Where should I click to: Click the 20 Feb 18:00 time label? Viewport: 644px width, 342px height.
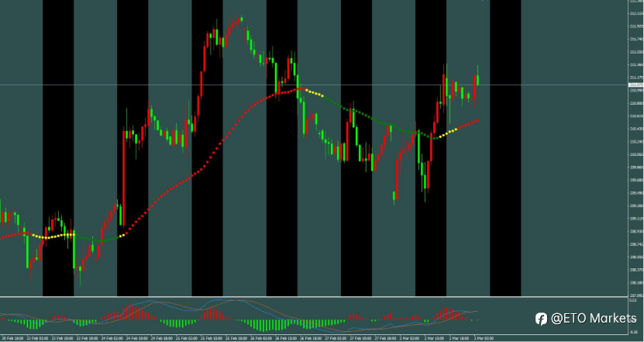[x=11, y=338]
